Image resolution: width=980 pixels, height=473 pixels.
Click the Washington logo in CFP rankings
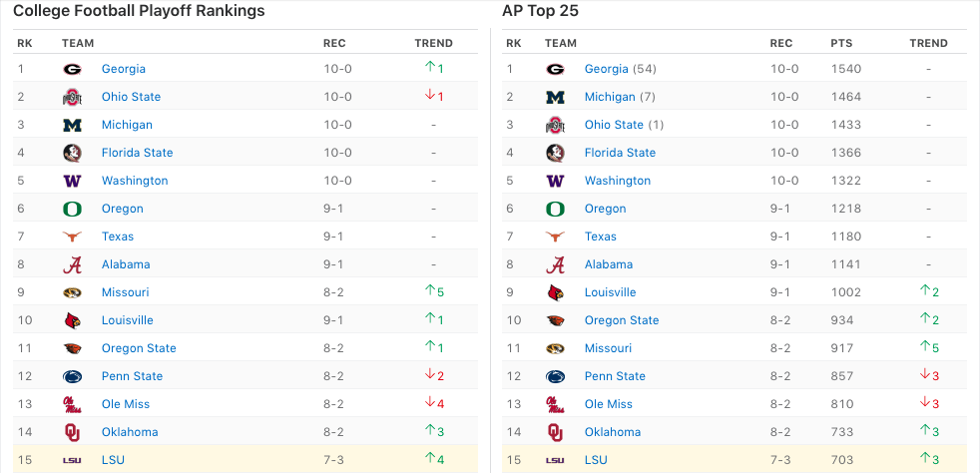[x=72, y=181]
